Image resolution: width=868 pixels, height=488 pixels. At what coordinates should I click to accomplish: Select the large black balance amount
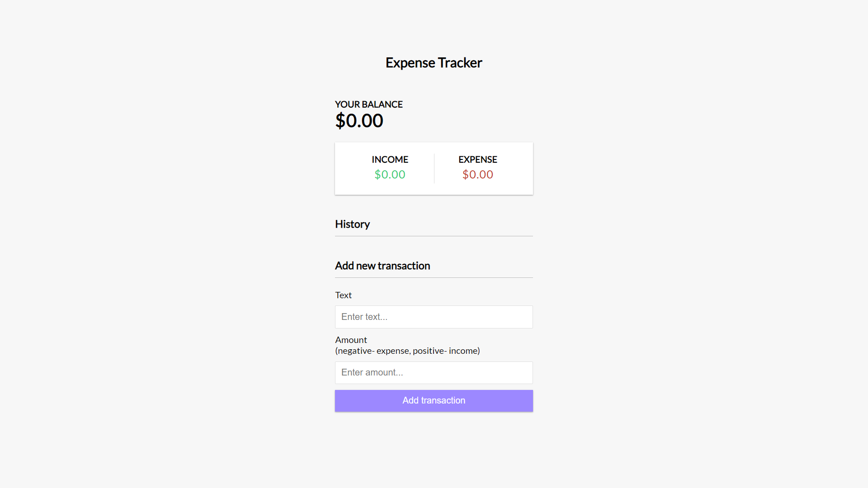[x=359, y=121]
